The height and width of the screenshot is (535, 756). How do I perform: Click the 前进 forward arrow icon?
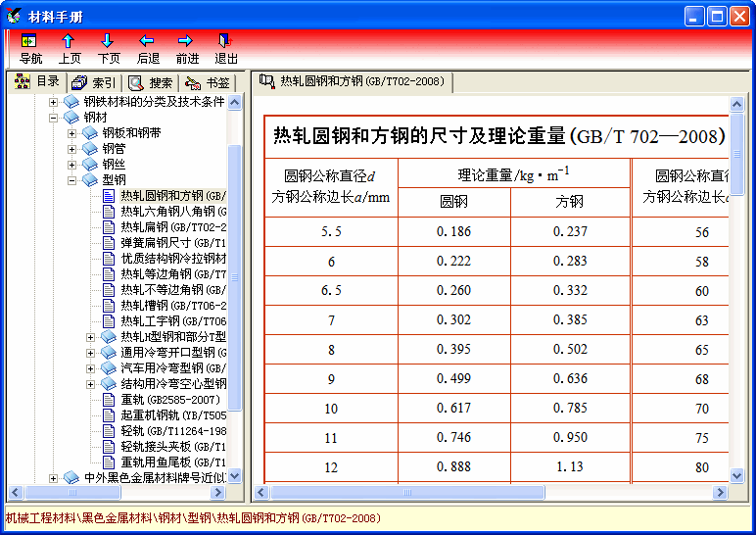(x=187, y=48)
